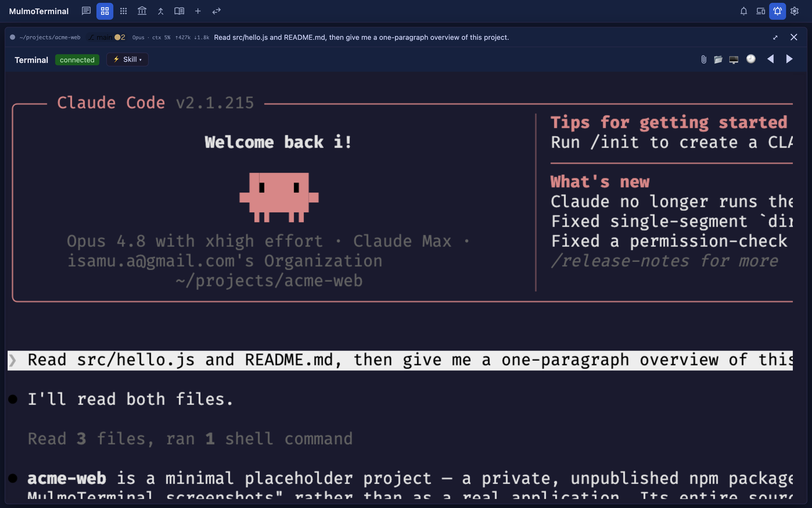Click the ~/projects/acme-web path in the header

(x=50, y=37)
